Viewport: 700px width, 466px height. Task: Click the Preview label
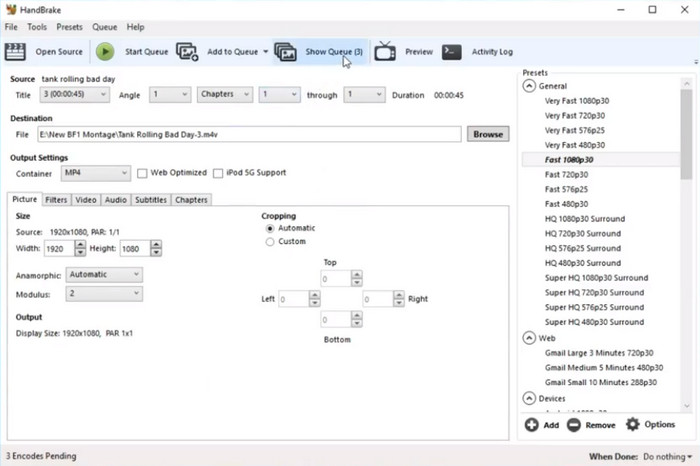pyautogui.click(x=419, y=52)
